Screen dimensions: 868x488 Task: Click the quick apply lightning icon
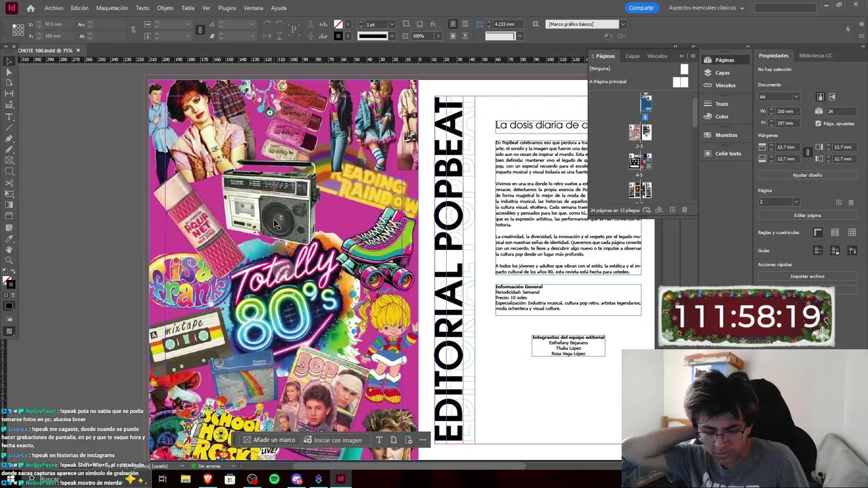848,29
